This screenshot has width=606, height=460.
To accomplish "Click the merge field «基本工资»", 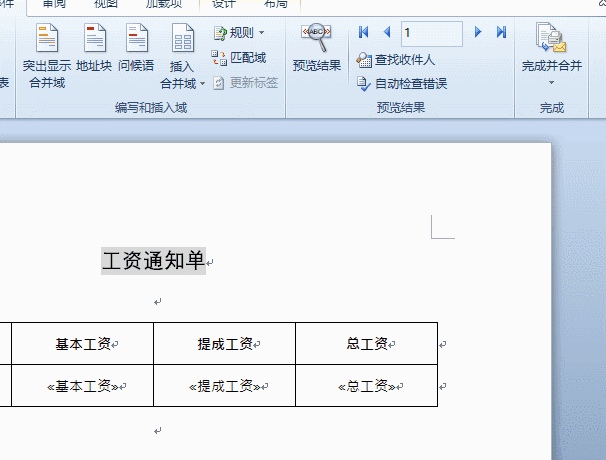I will pos(83,386).
